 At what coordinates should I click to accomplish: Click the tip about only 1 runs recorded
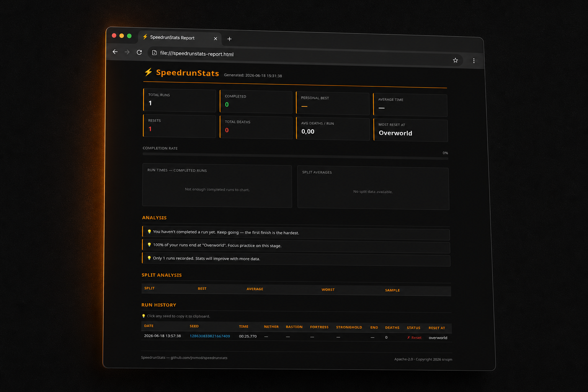pyautogui.click(x=296, y=259)
